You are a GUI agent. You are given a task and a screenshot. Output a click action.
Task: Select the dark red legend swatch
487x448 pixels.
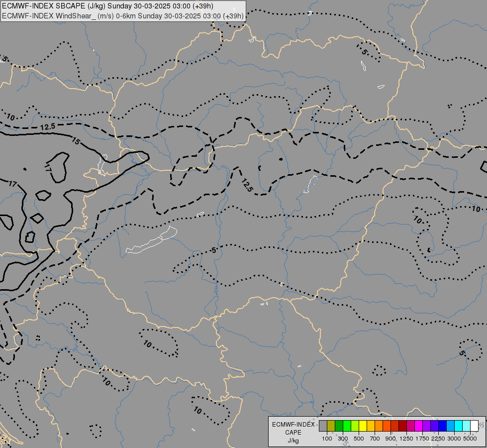[x=402, y=426]
